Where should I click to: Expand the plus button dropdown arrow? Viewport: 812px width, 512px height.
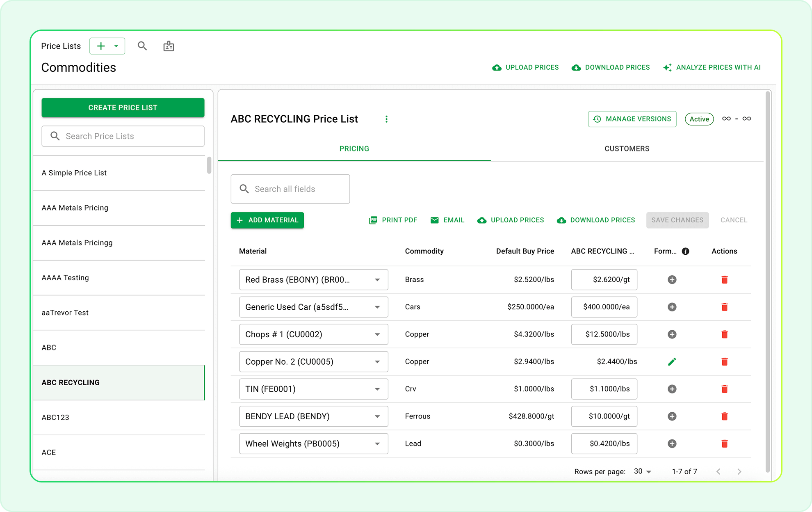116,46
